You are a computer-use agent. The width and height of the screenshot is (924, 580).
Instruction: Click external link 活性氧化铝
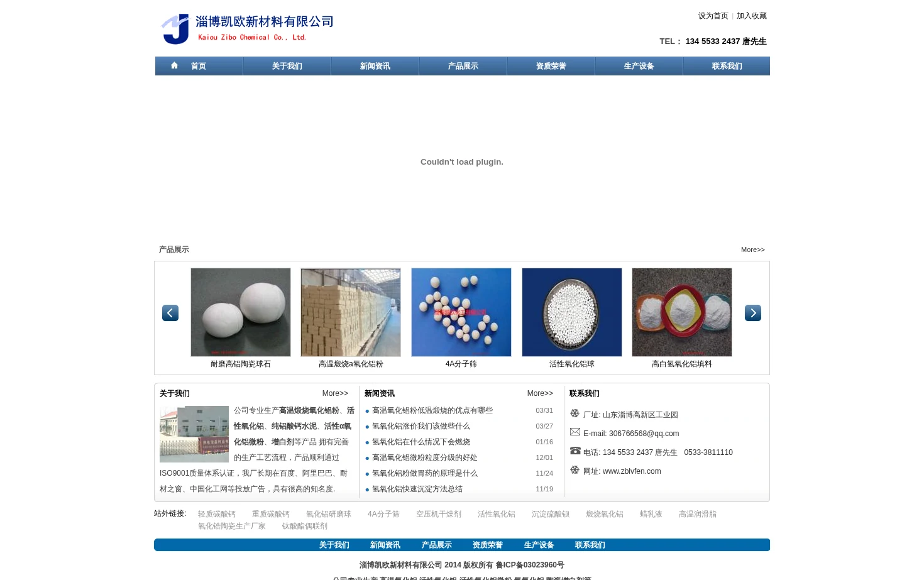point(497,514)
